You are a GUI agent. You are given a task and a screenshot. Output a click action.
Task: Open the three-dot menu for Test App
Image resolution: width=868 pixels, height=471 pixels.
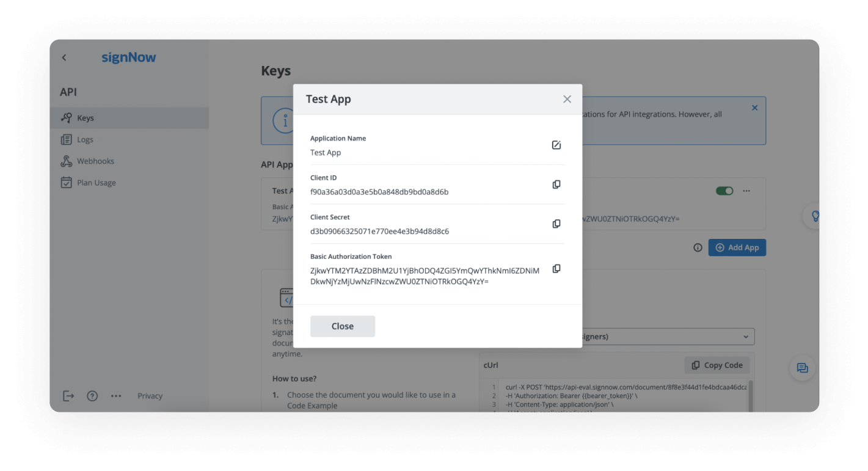click(x=746, y=191)
